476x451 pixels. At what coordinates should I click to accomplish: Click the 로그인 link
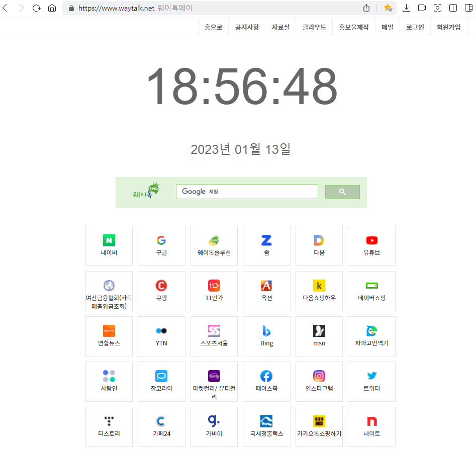415,27
